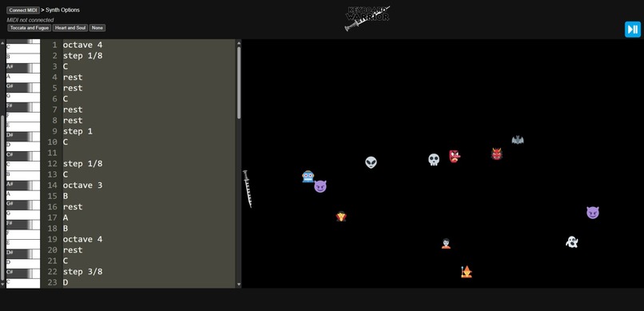Click the red long-nosed goblin mask enemy
This screenshot has width=644, height=311.
[x=455, y=156]
